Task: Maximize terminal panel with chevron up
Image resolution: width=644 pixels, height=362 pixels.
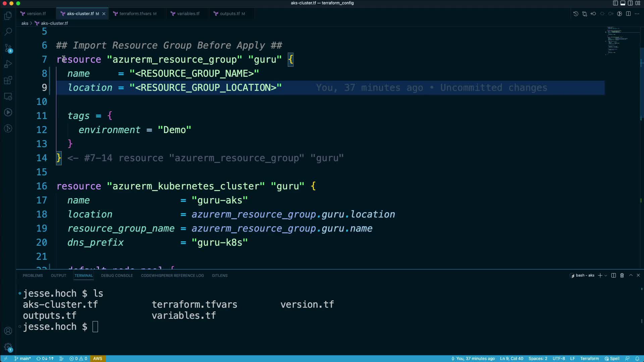Action: [x=631, y=275]
